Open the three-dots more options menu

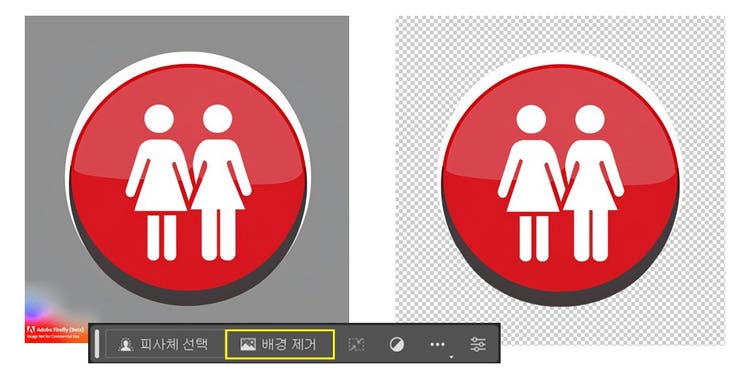(438, 344)
